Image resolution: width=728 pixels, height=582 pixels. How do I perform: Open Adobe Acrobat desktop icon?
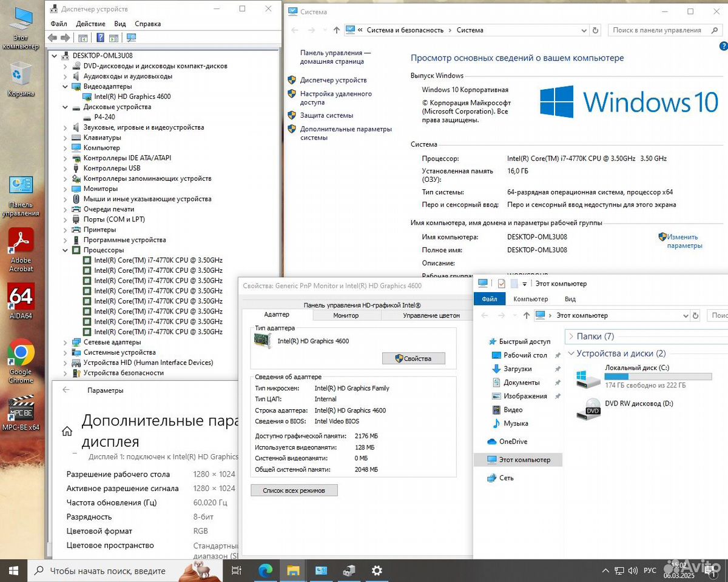point(21,249)
